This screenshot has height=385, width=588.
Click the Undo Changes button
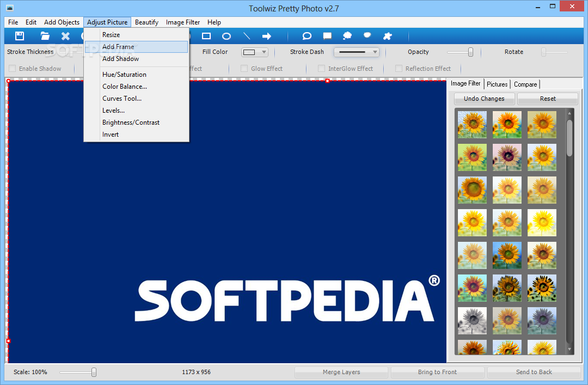(x=484, y=99)
